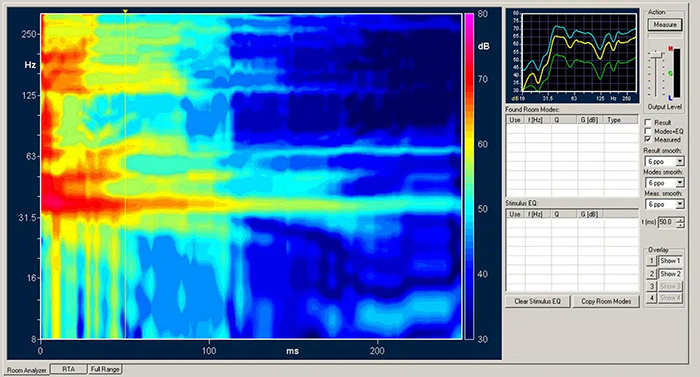700x377 pixels.
Task: Toggle the Show 1 overlay button
Action: (670, 260)
